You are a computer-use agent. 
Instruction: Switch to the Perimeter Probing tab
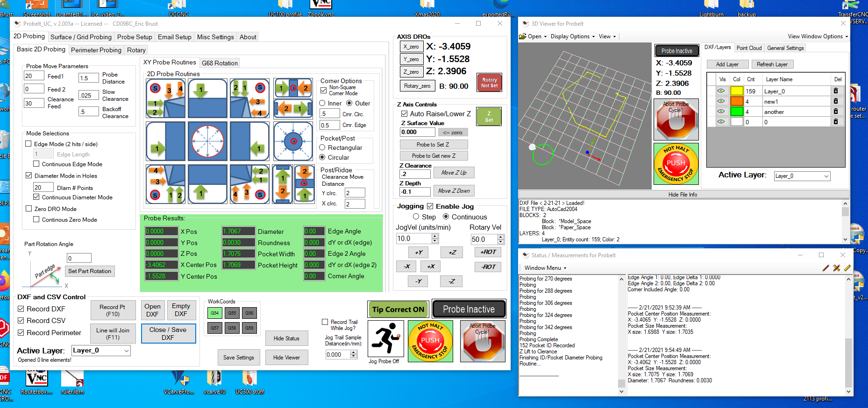tap(96, 50)
